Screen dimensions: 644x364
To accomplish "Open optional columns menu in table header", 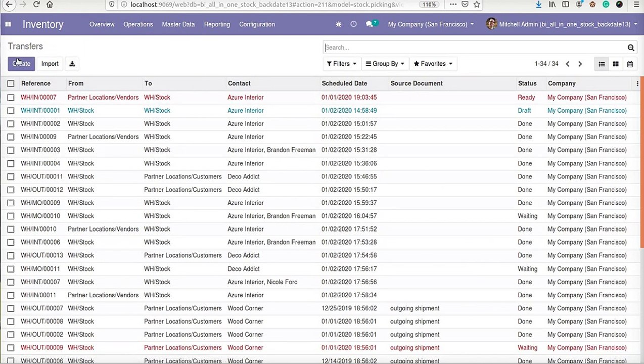I will tap(637, 83).
